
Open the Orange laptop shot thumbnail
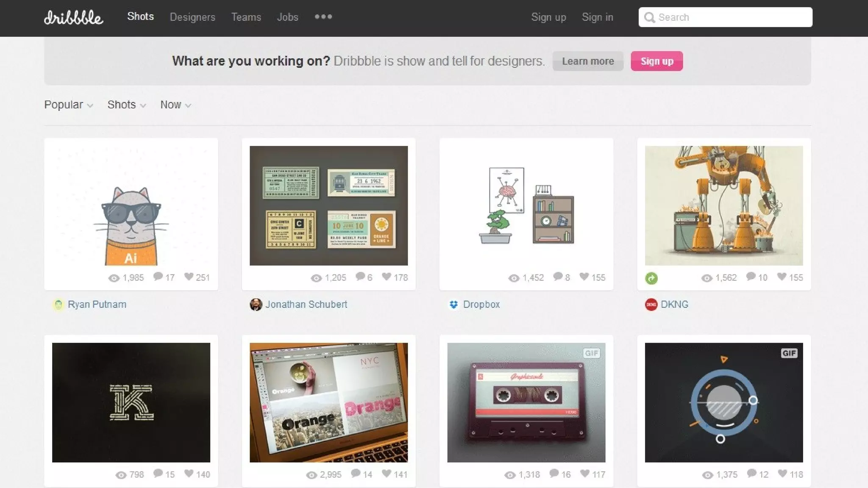pyautogui.click(x=328, y=402)
